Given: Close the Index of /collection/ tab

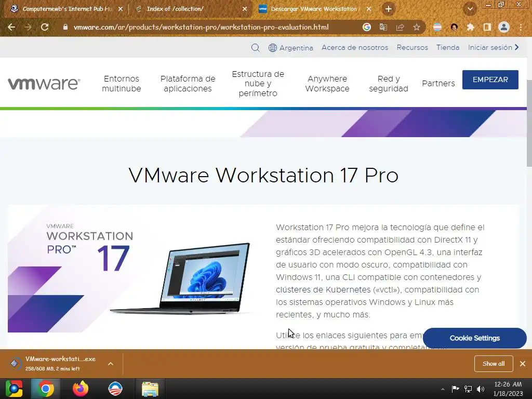Looking at the screenshot, I should point(245,9).
